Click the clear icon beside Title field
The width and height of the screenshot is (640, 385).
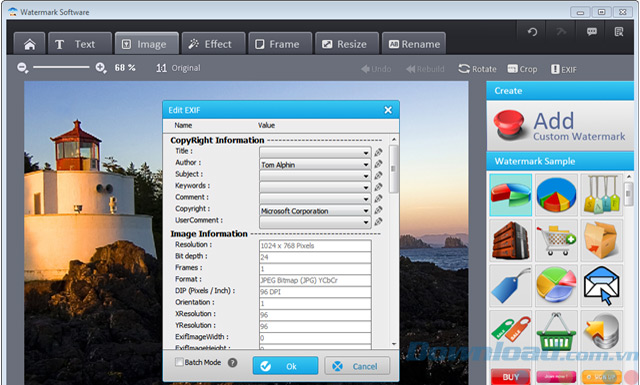point(378,152)
